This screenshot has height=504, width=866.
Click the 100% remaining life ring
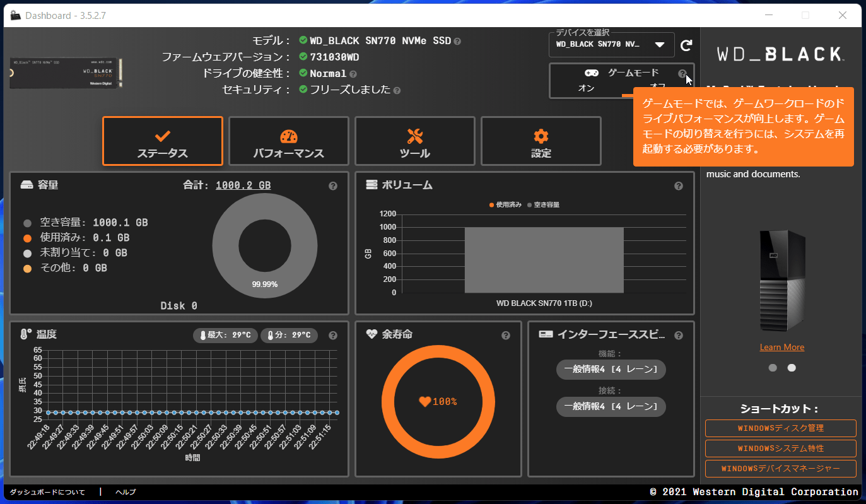438,401
